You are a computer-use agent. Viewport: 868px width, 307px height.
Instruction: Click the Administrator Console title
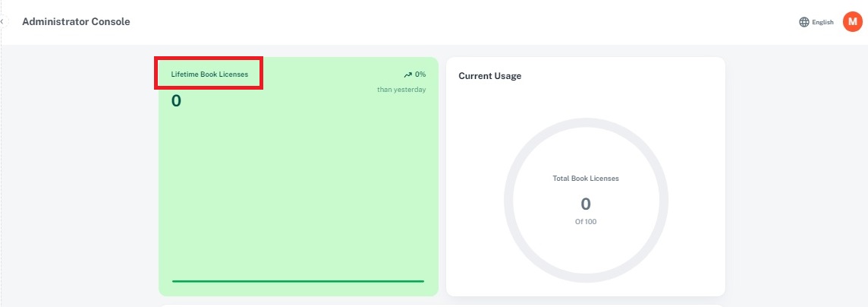76,21
